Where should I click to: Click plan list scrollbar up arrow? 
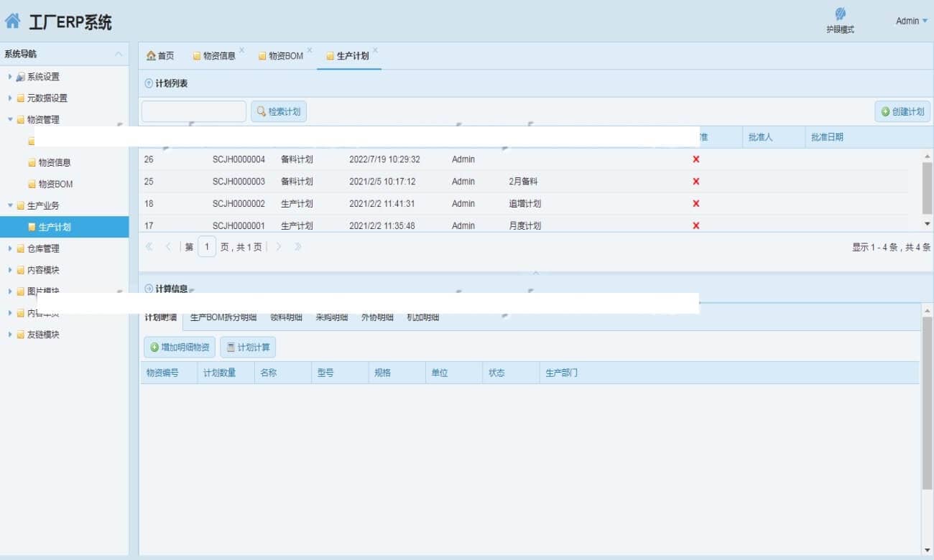click(927, 156)
